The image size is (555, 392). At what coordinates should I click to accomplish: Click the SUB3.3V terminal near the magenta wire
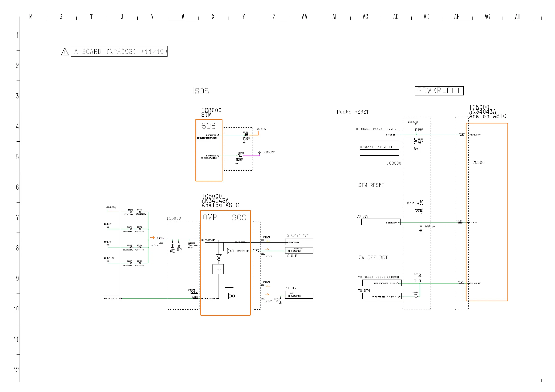point(259,152)
